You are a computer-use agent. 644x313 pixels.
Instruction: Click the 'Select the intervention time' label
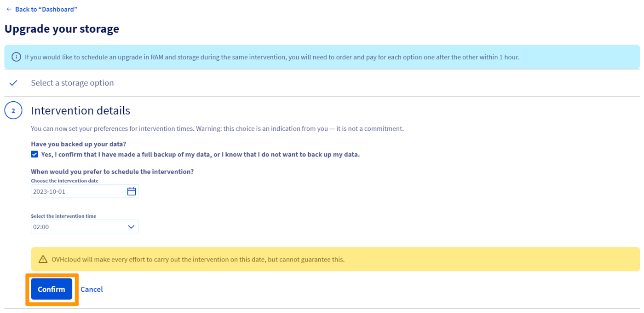tap(63, 216)
